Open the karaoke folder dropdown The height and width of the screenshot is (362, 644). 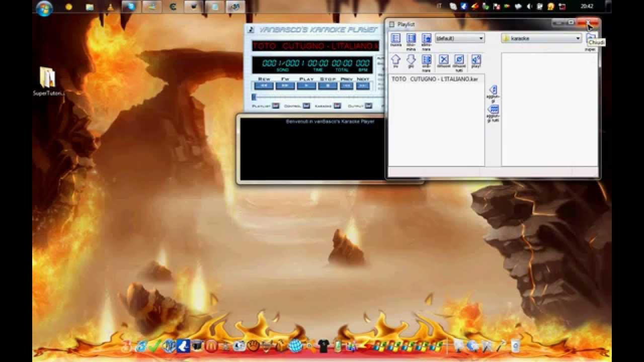pyautogui.click(x=542, y=38)
